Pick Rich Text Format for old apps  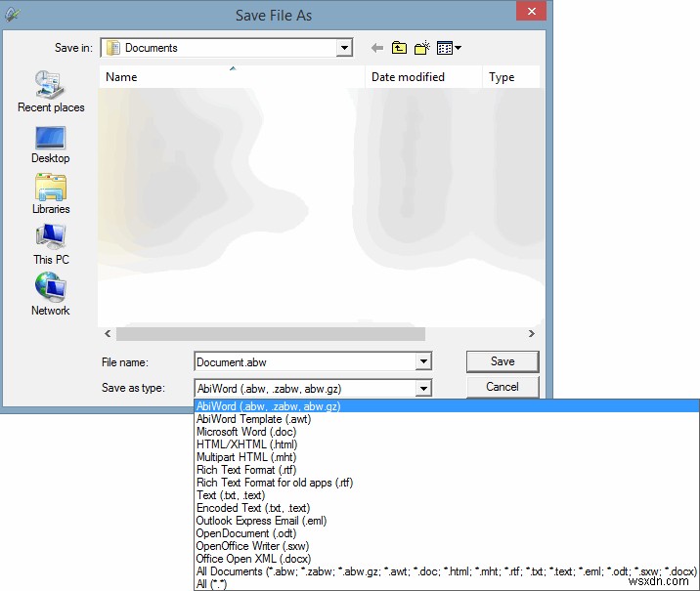coord(447,483)
